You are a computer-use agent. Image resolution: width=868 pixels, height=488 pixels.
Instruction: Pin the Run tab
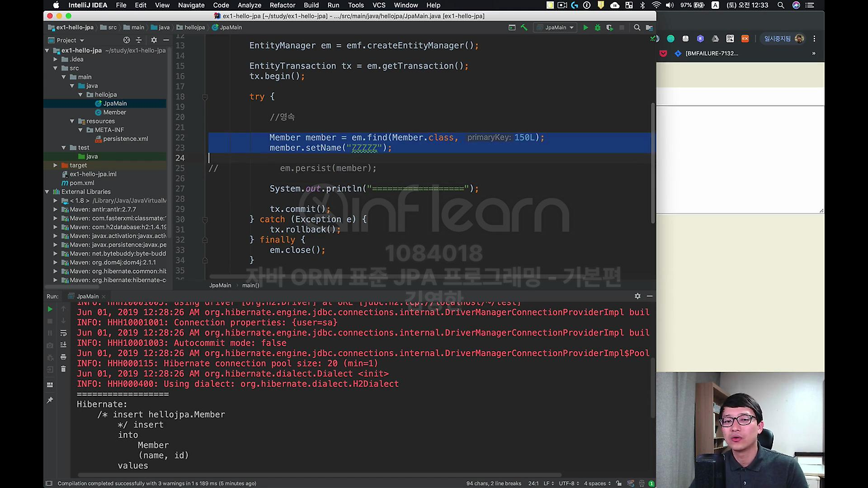tap(50, 401)
